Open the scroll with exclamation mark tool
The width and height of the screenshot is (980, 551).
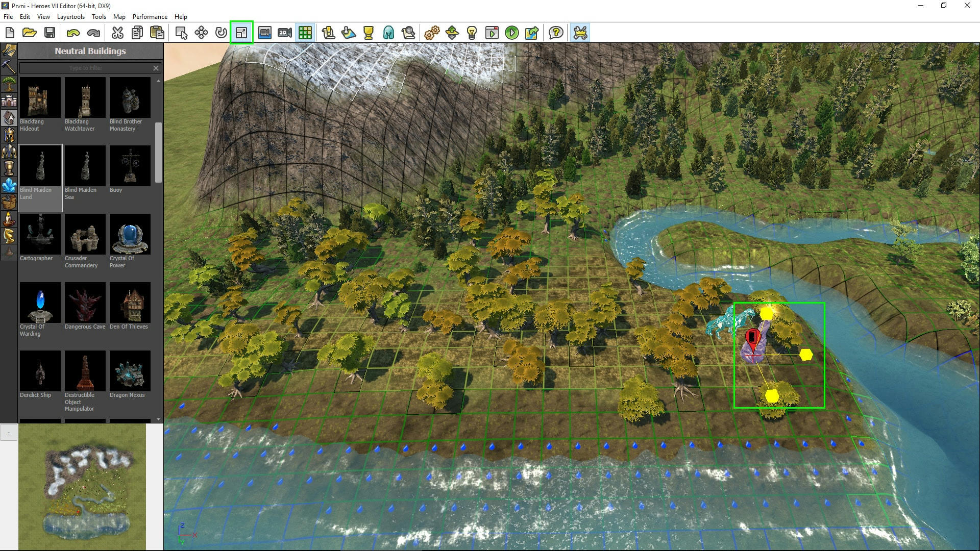[x=328, y=33]
